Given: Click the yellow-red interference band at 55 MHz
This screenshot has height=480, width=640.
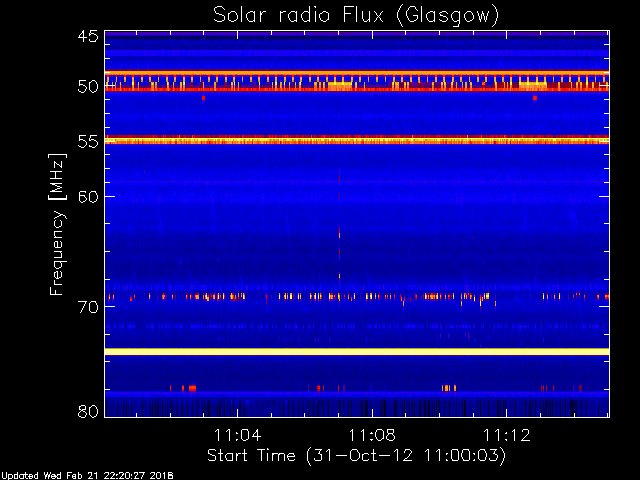Looking at the screenshot, I should 357,140.
